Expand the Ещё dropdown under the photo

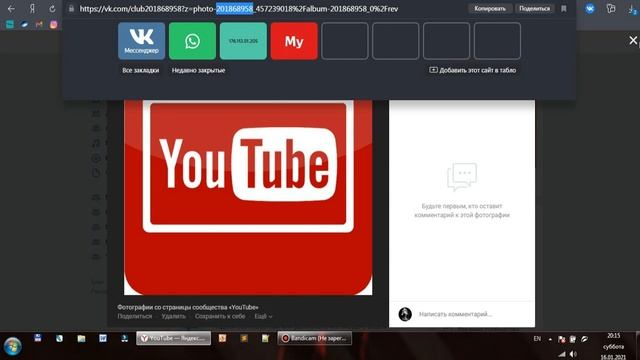pos(263,316)
